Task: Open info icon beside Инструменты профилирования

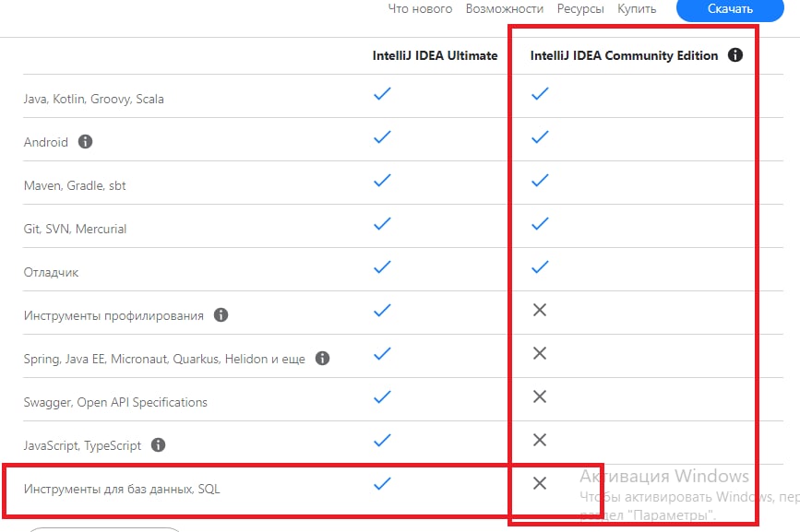Action: 221,315
